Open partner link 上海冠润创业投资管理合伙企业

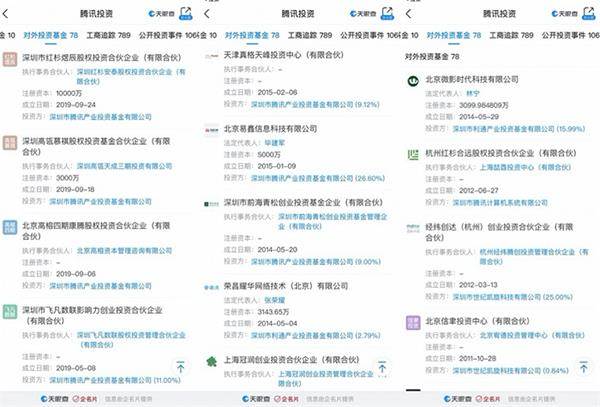pyautogui.click(x=326, y=379)
